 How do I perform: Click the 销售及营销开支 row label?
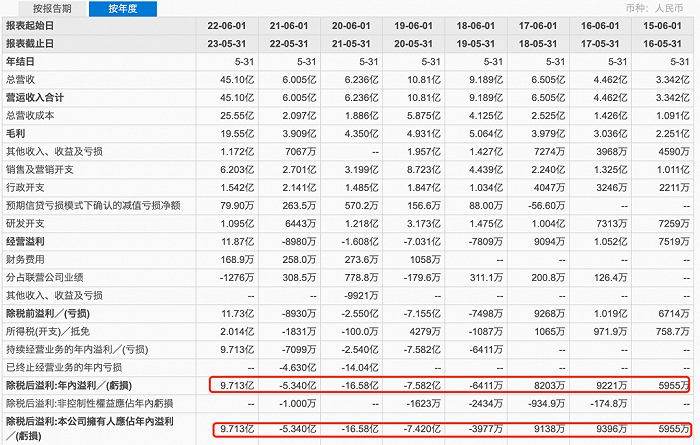pos(40,170)
